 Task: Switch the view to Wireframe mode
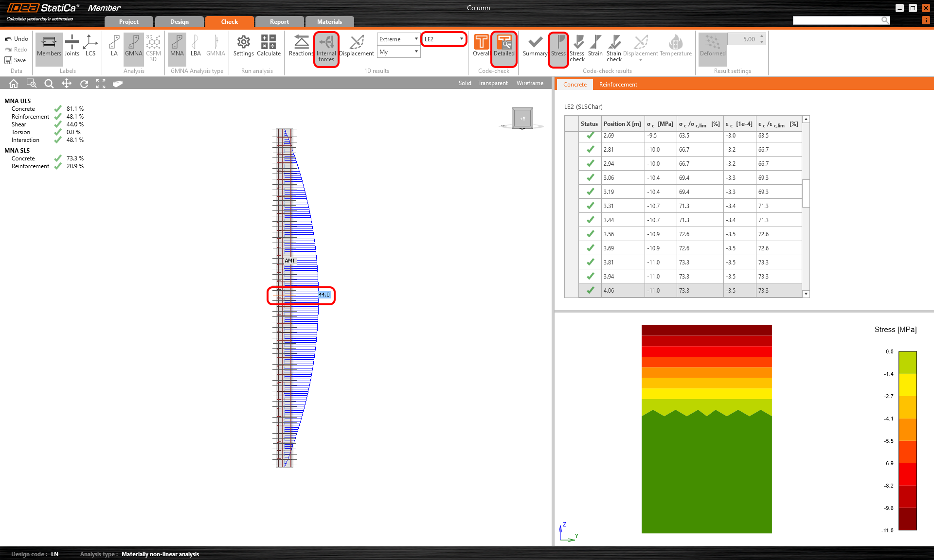[x=530, y=83]
